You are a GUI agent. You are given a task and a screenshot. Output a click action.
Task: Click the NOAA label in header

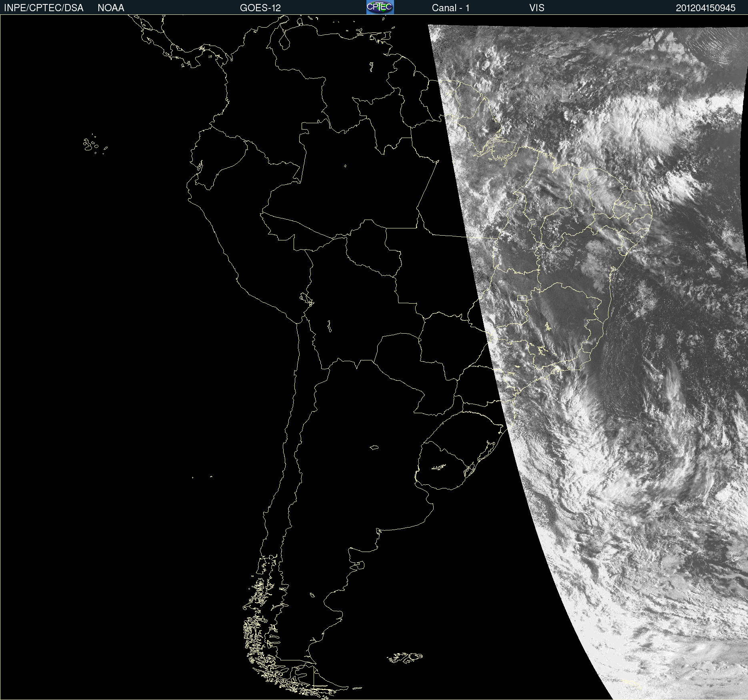111,8
